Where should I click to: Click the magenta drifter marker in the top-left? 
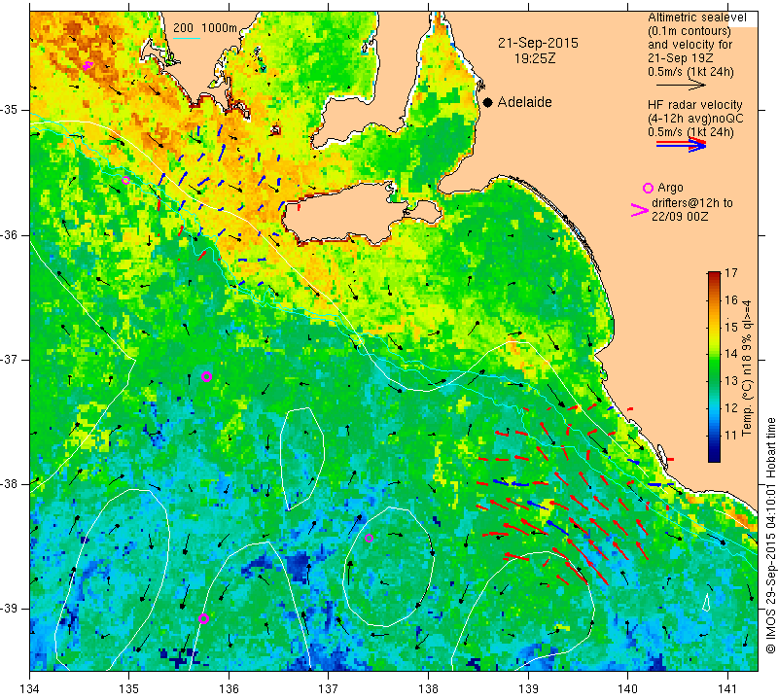point(88,65)
